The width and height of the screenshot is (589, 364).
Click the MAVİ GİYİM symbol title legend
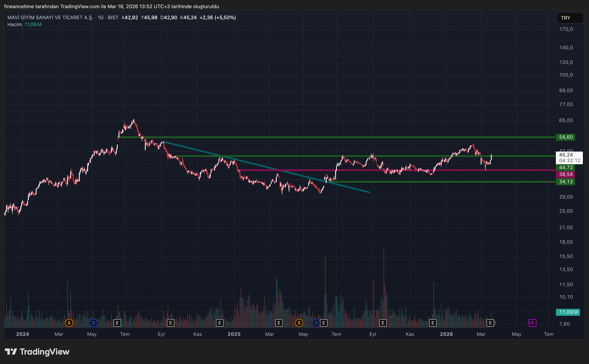pyautogui.click(x=50, y=18)
